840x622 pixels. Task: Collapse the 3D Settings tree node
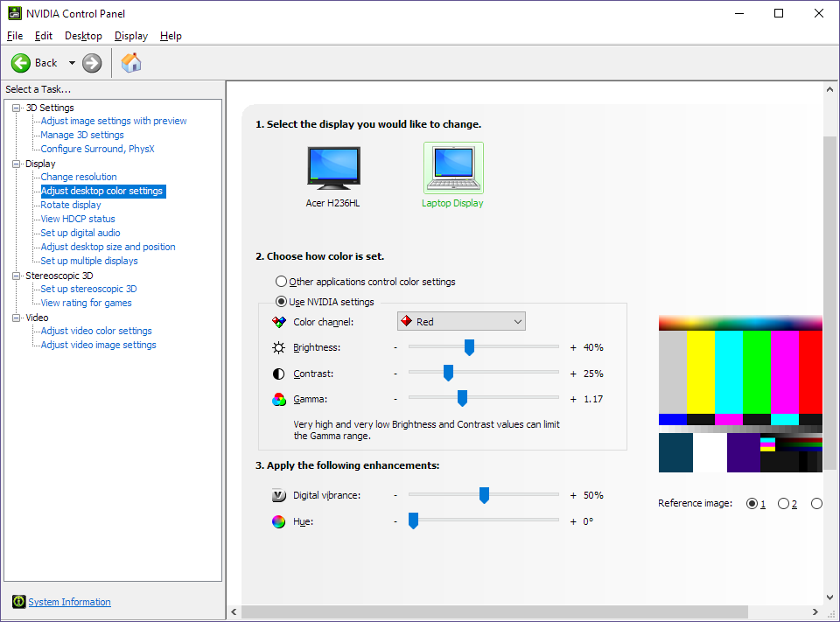16,108
